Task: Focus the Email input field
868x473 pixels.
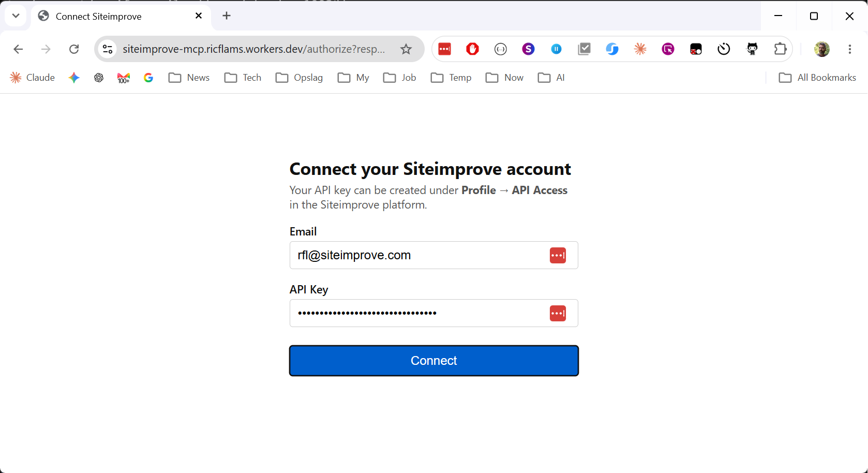Action: click(x=434, y=255)
